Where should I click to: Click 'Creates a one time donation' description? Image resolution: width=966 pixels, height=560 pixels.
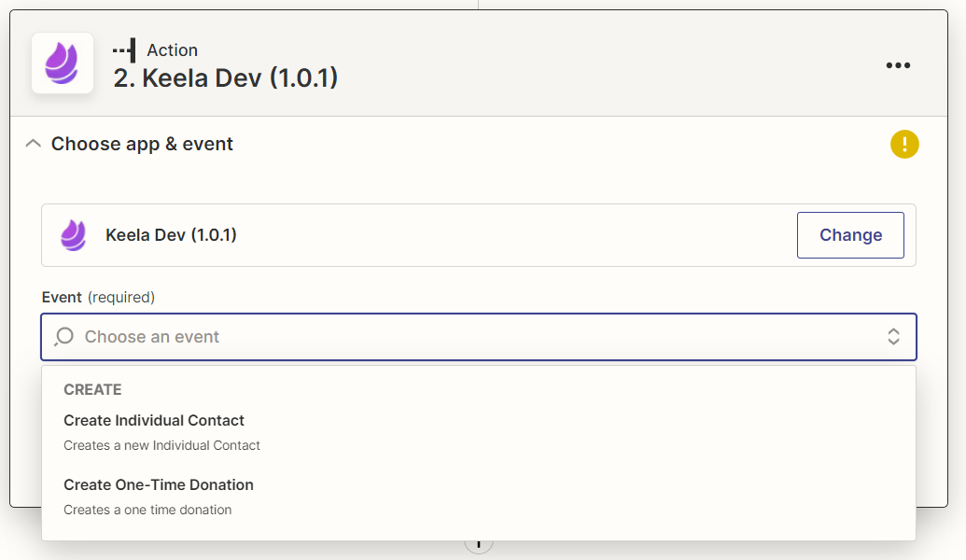click(x=147, y=511)
